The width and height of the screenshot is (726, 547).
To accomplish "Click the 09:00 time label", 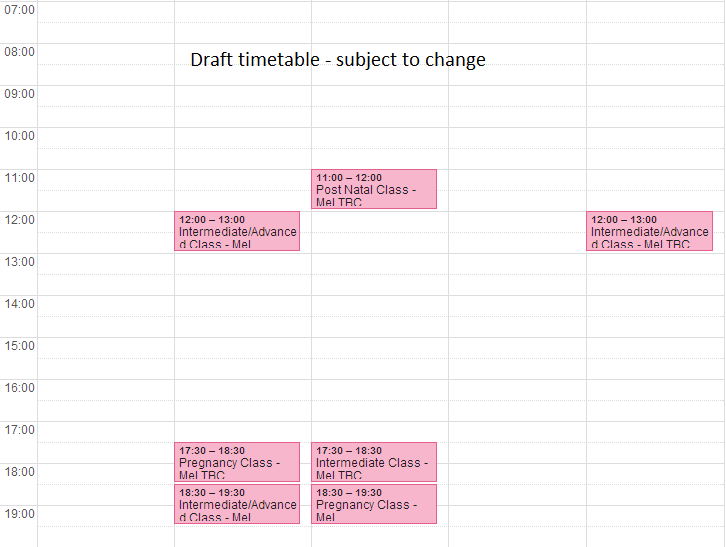I will click(19, 94).
